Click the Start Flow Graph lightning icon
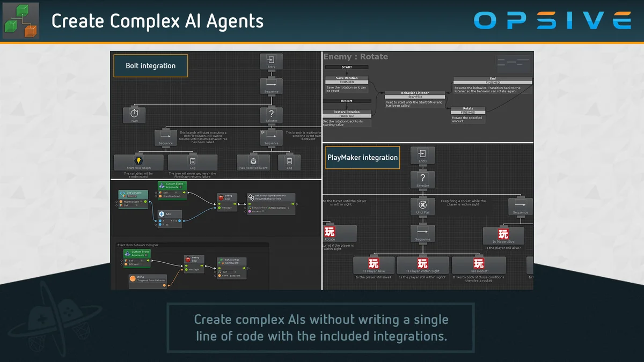The image size is (644, 362). click(138, 160)
